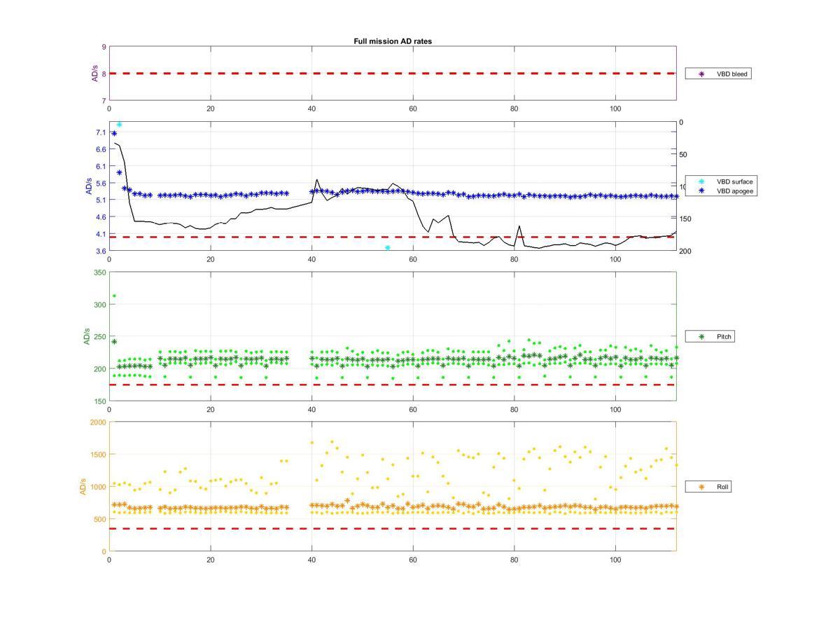Click the 3.6 y-axis tick label
The width and height of the screenshot is (840, 620).
click(x=101, y=251)
